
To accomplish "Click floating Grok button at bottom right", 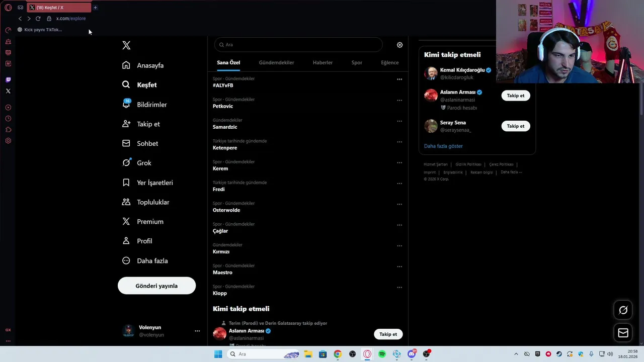I will (x=623, y=310).
